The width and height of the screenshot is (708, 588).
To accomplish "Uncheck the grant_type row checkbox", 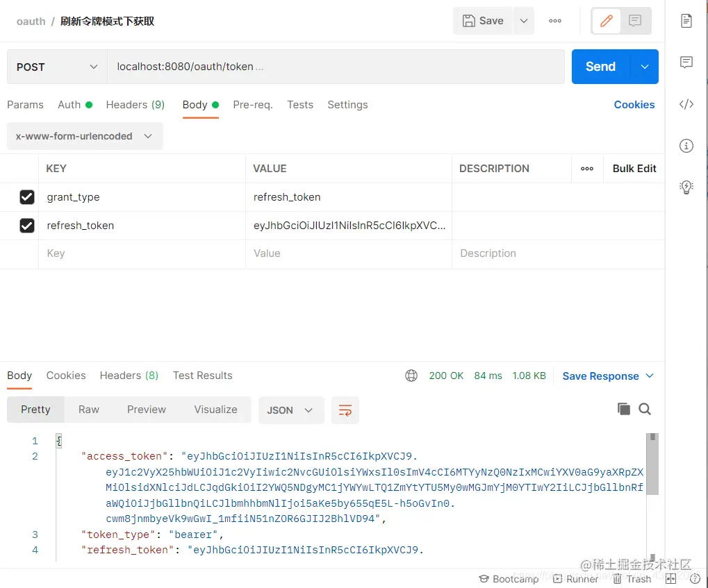I will 27,197.
